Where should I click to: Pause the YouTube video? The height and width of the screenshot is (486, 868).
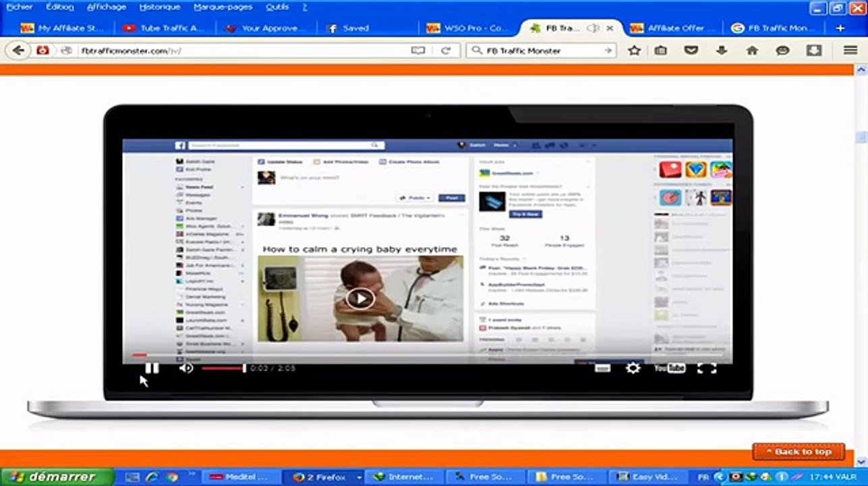tap(152, 368)
